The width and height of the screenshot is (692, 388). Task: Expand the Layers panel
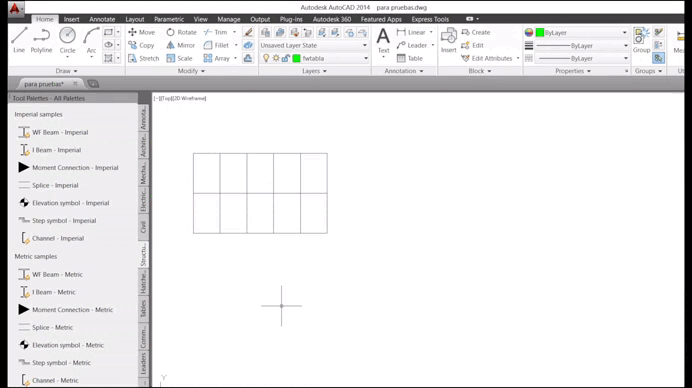(314, 71)
